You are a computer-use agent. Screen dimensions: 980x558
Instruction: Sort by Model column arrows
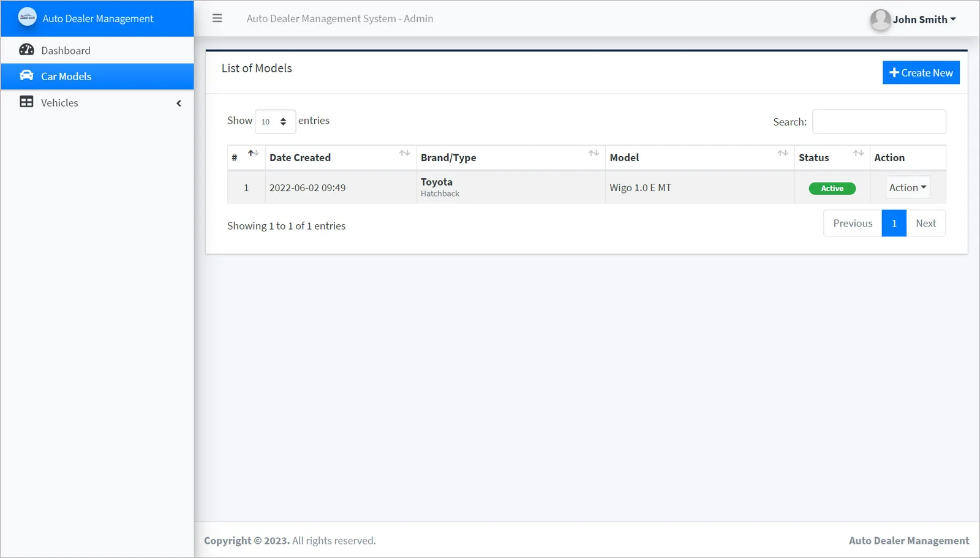coord(783,153)
